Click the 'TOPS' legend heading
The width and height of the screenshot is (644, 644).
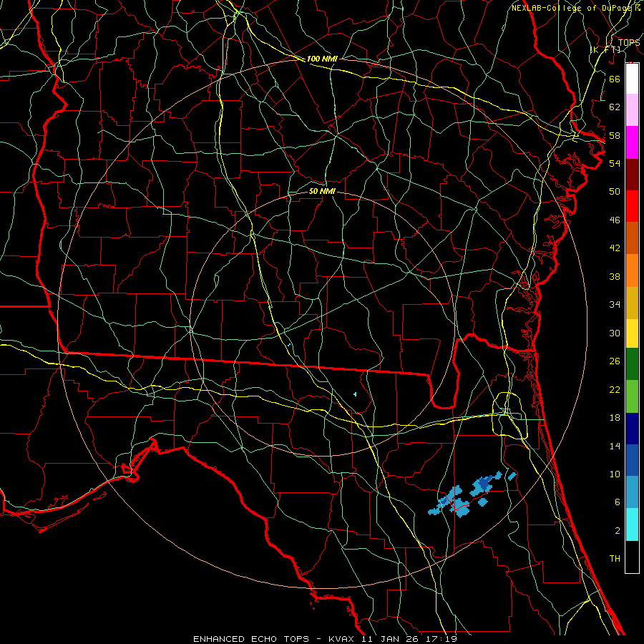point(629,43)
